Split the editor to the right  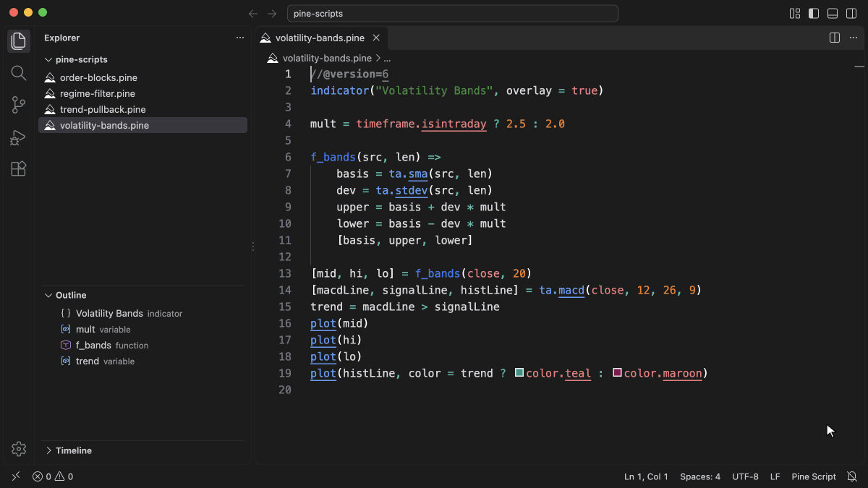coord(834,38)
